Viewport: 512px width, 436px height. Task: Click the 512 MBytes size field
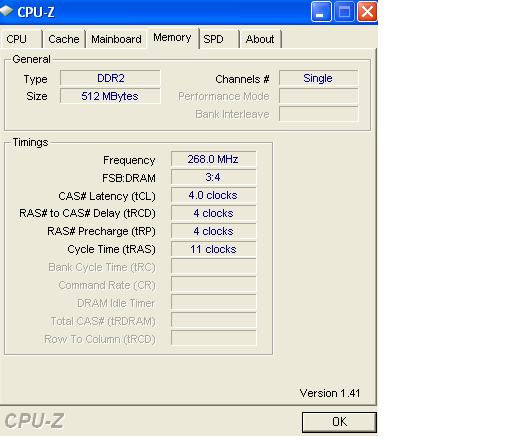110,96
